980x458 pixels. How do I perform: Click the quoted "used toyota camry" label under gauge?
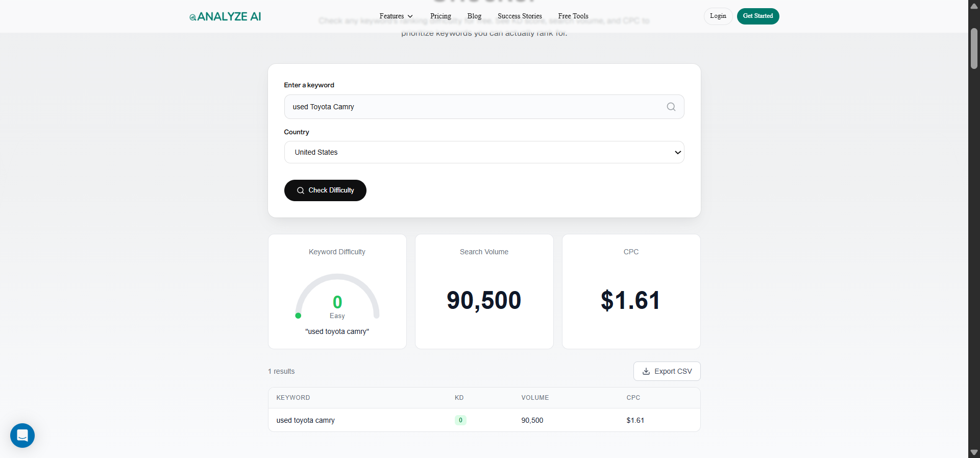(337, 331)
